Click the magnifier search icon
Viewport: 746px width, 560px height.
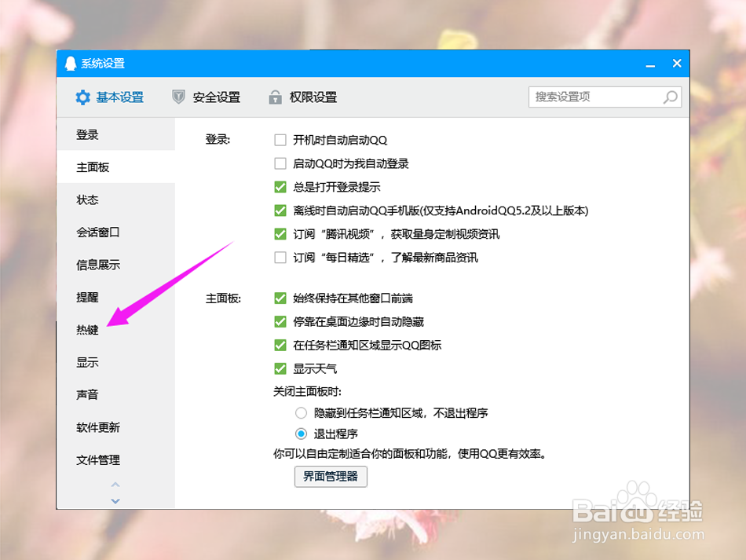coord(671,97)
